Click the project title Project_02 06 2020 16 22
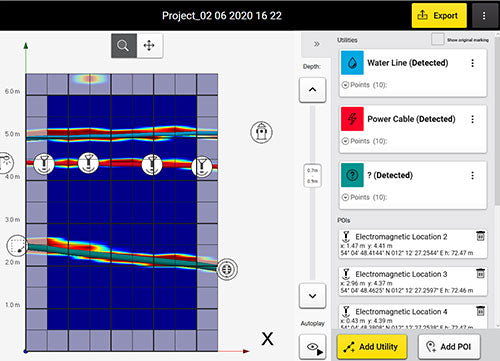 point(222,16)
